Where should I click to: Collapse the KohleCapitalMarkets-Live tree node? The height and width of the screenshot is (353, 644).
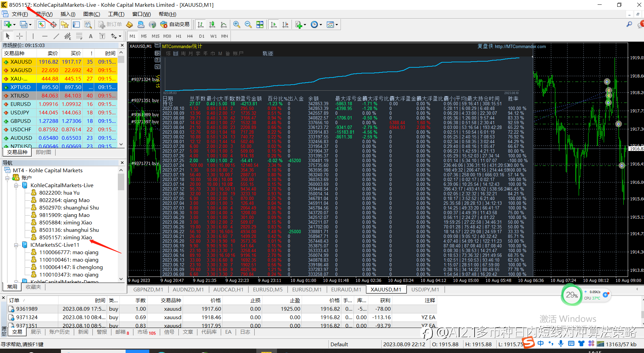[16, 185]
